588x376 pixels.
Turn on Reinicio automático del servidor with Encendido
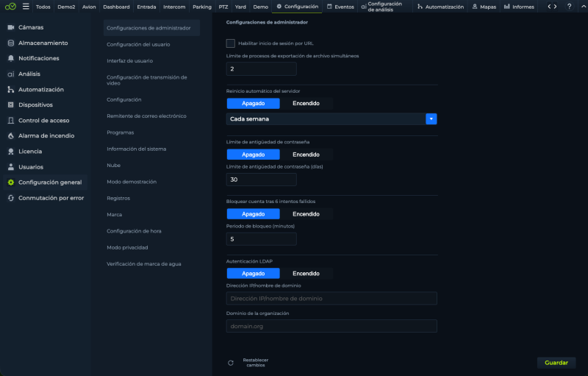(x=306, y=103)
